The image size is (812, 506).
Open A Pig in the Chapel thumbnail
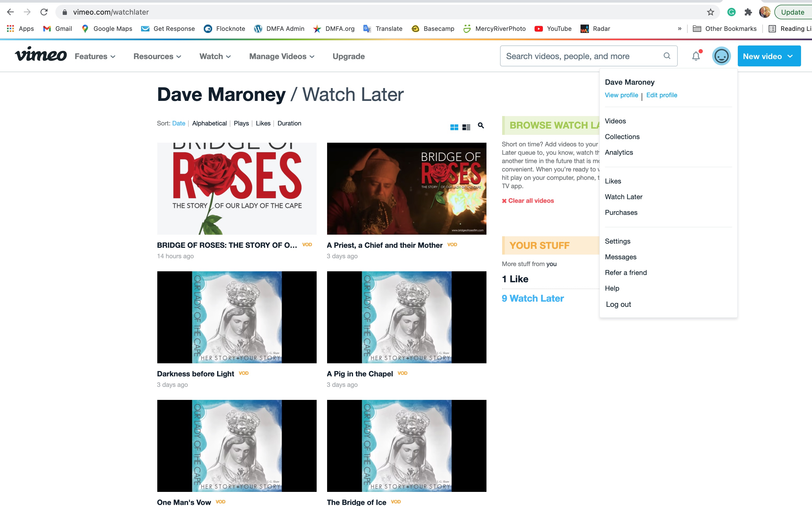tap(406, 317)
